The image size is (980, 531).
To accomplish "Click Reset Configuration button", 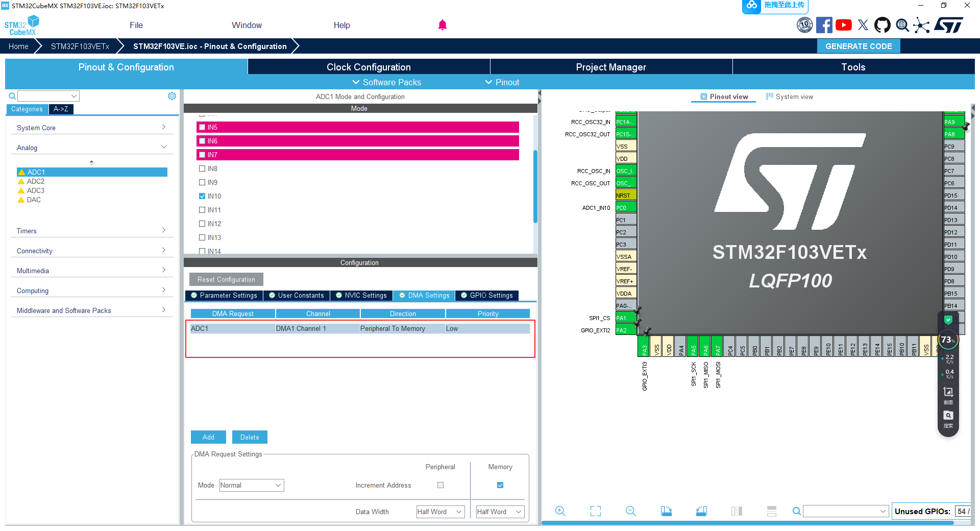I will 226,279.
